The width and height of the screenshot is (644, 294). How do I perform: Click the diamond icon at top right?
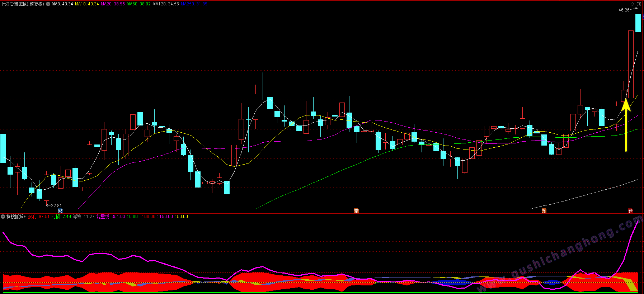(x=632, y=4)
